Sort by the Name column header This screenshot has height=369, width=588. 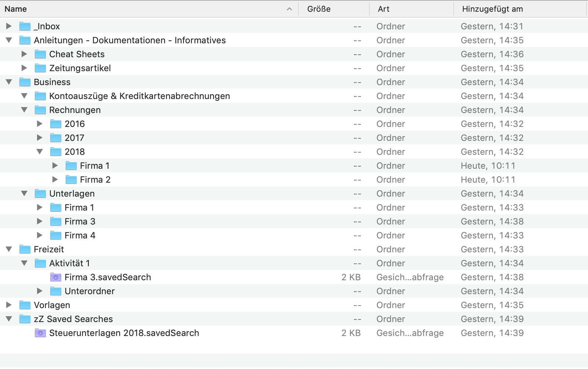147,9
